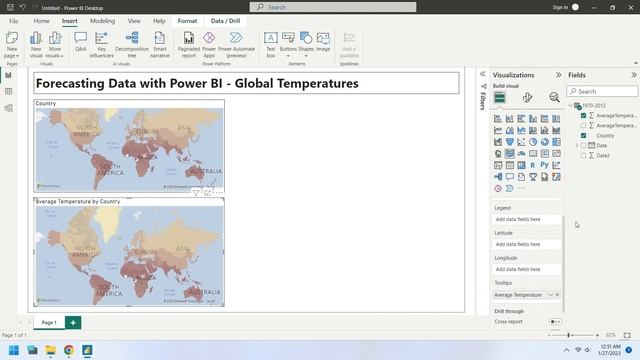Viewport: 640px width, 360px height.
Task: Collapse the 1970-2012 table
Action: tap(571, 105)
